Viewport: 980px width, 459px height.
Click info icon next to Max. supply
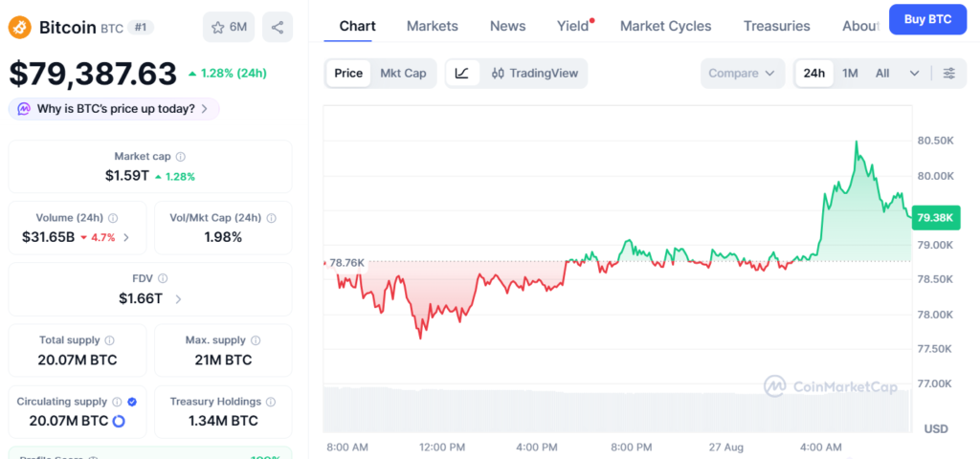[256, 340]
